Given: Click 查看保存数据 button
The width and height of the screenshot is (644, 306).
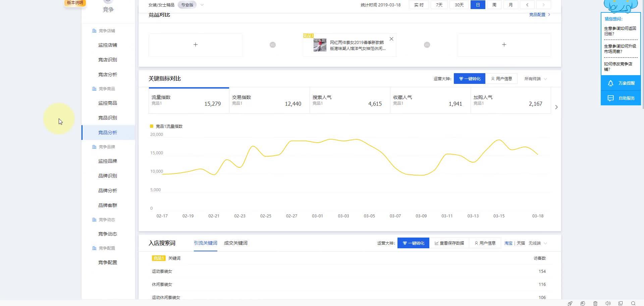Looking at the screenshot, I should point(449,243).
